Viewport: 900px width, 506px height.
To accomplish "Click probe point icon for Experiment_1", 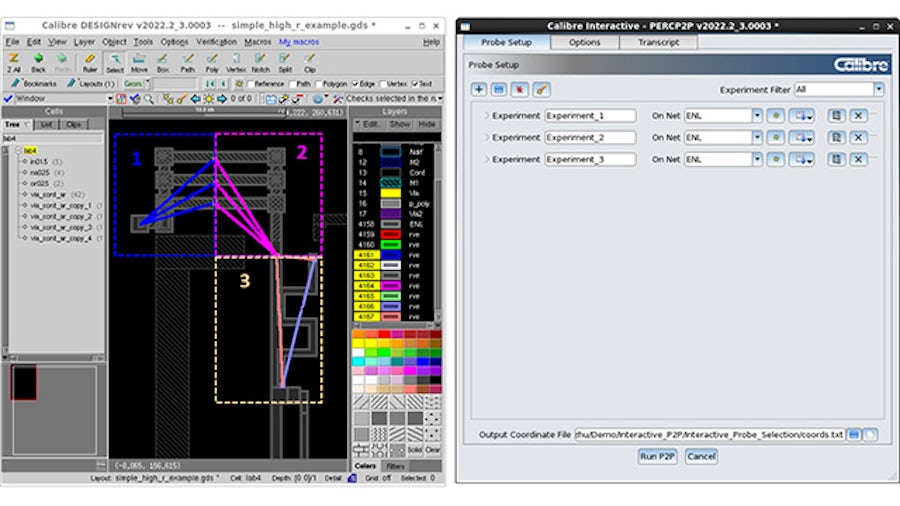I will (776, 115).
